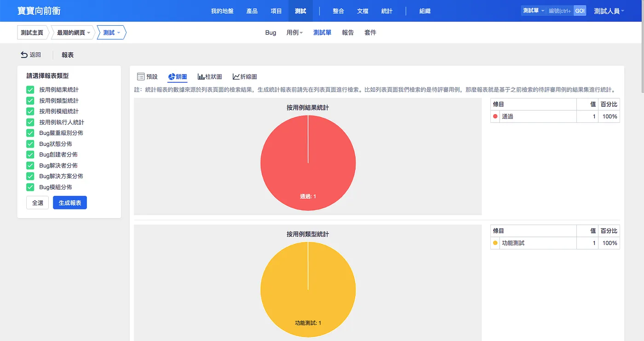
Task: Toggle the 按用例結果統計 checkbox
Action: [x=30, y=90]
